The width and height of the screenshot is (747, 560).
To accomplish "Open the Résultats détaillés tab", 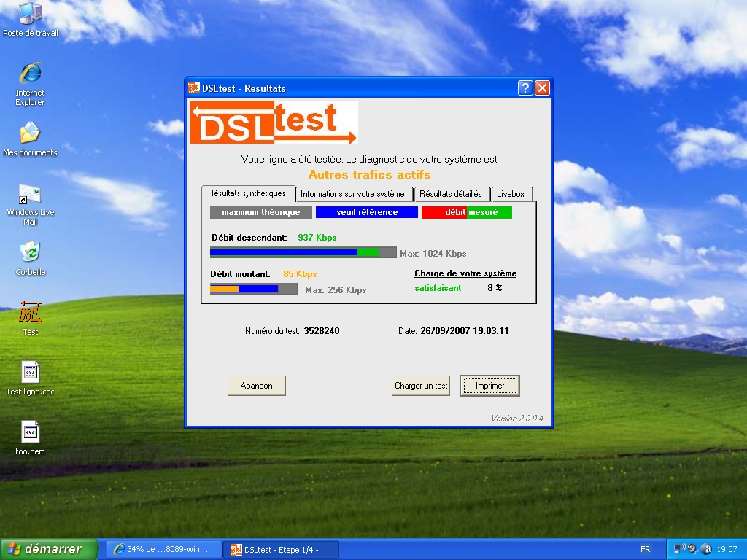I will 450,195.
